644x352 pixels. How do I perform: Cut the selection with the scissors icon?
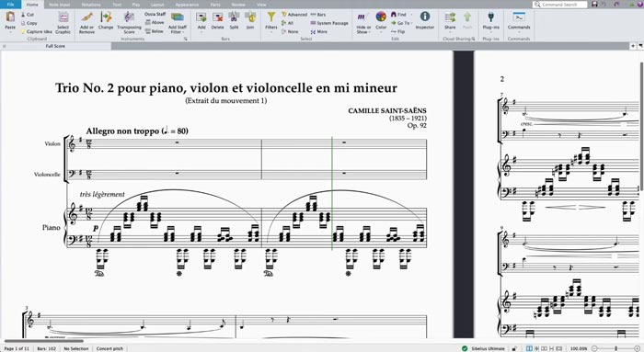[28, 15]
